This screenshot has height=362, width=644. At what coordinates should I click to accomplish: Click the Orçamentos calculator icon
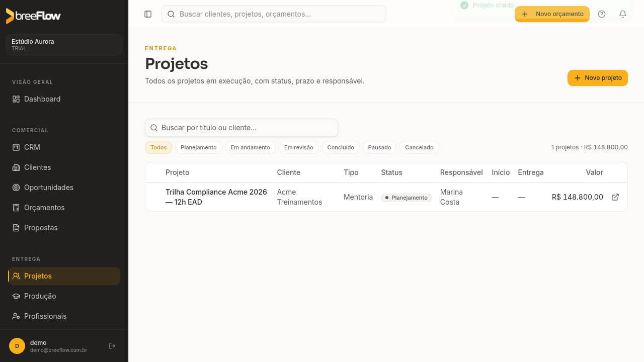point(16,208)
